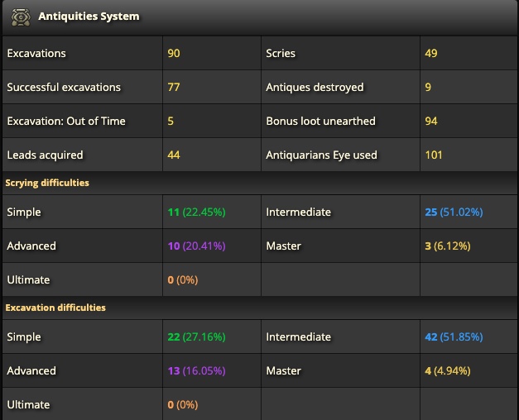
Task: Select the scrying Advanced value 10 (20.41%)
Action: 197,246
